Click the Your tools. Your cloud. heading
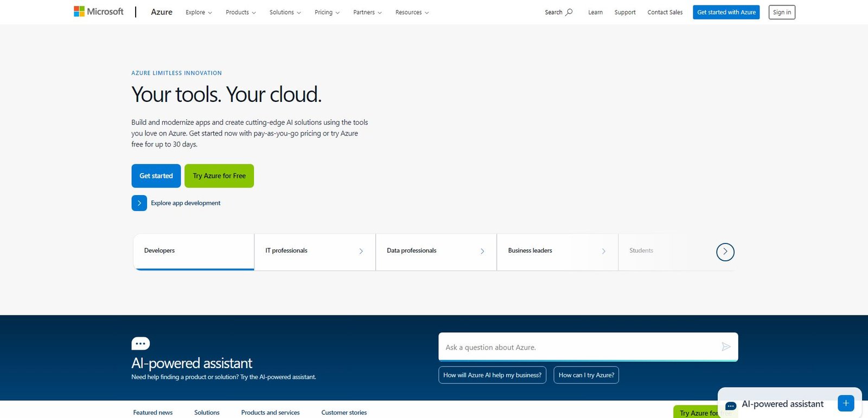Viewport: 868px width, 418px height. click(x=226, y=94)
